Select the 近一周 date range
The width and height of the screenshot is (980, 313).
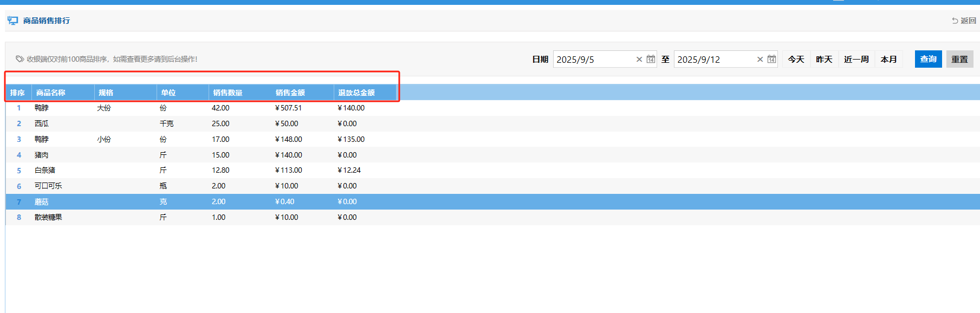[856, 60]
